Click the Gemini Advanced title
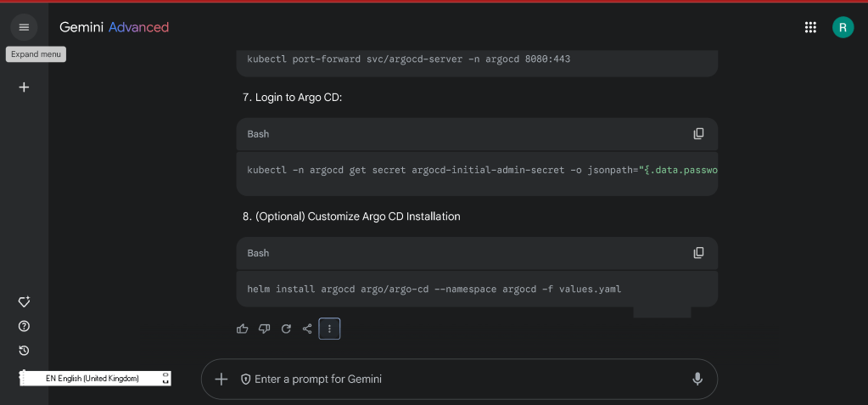Viewport: 868px width, 405px height. 114,27
